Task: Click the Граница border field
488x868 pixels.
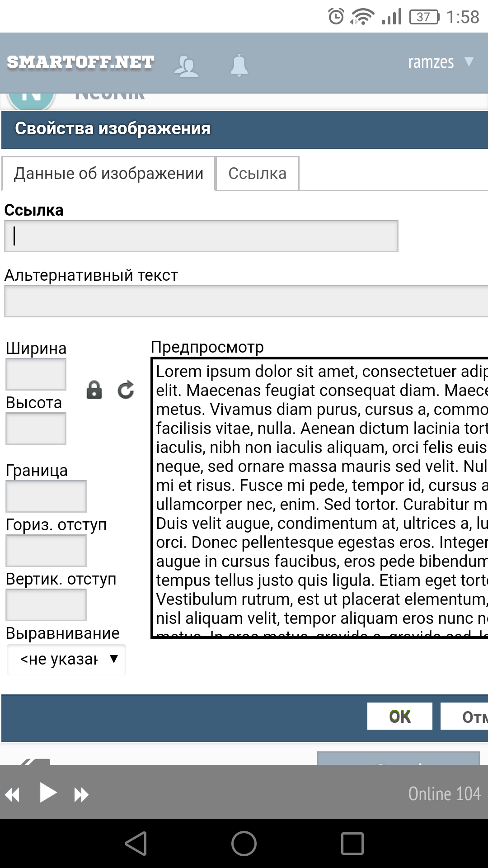Action: (46, 496)
